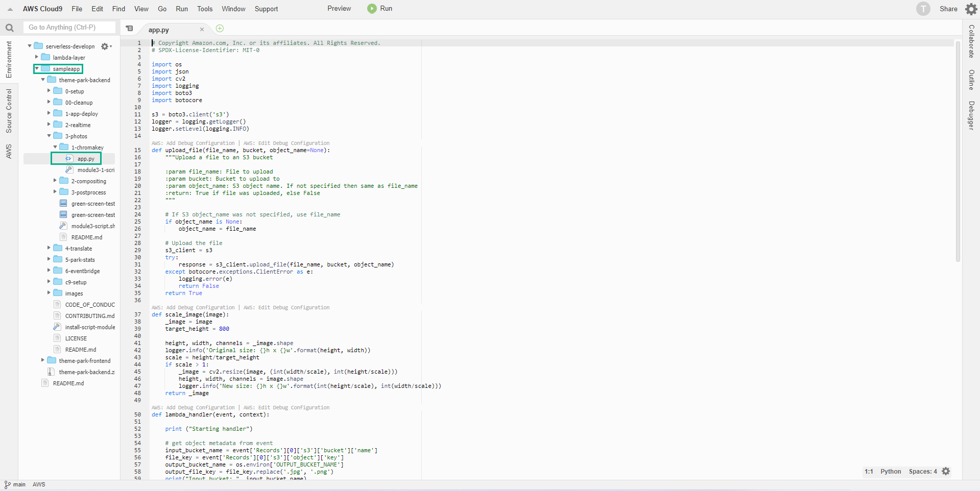Screen dimensions: 980x491
Task: Click the Spaces: 4 indentation setting
Action: (923, 472)
